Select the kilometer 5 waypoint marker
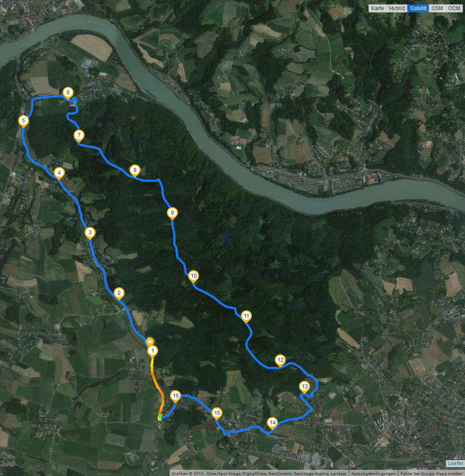Viewport: 465px width, 476px height. [23, 121]
